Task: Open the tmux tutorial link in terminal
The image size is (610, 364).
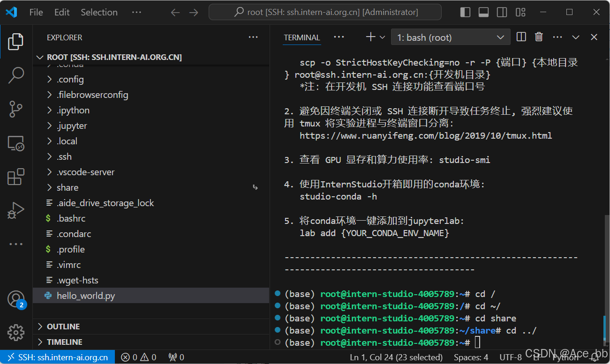Action: click(x=426, y=135)
